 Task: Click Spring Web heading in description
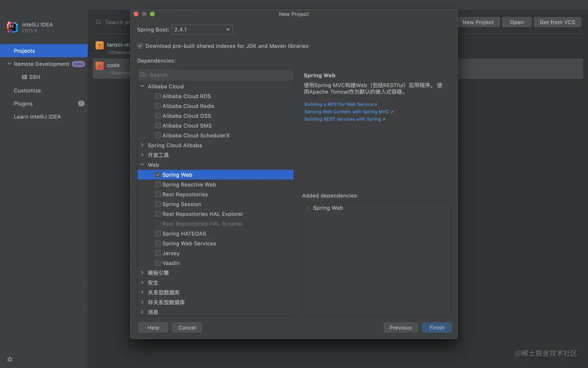click(x=319, y=76)
